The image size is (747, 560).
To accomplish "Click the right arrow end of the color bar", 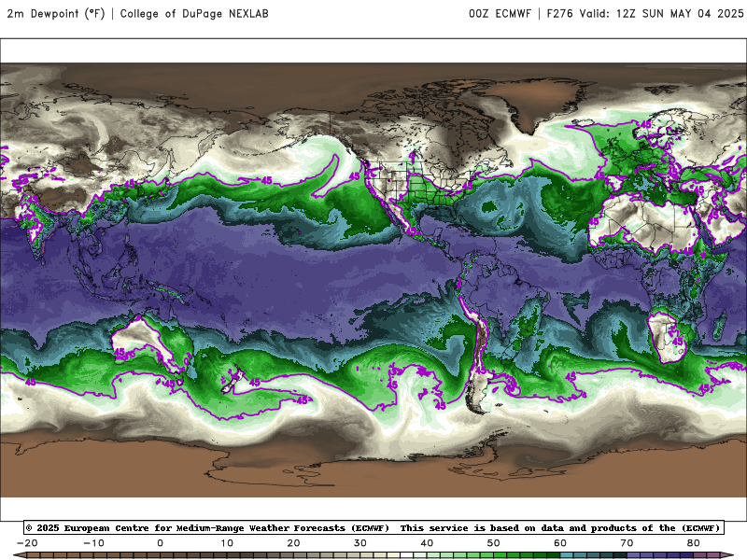I will click(x=727, y=555).
